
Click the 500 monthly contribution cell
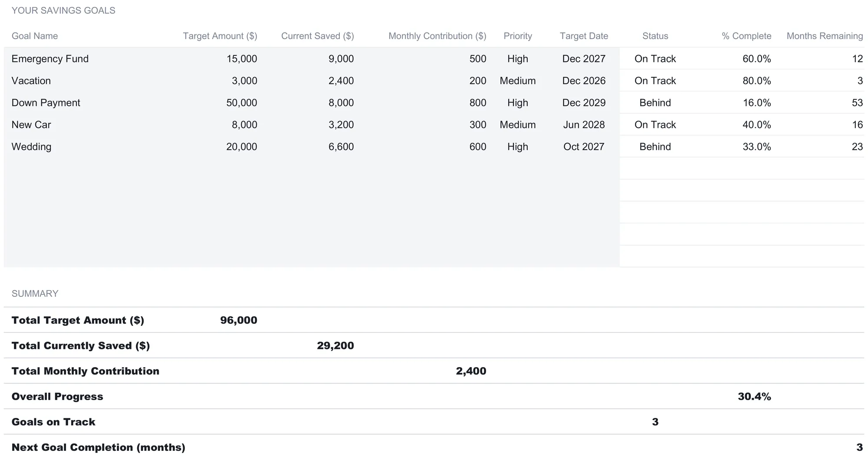tap(478, 59)
